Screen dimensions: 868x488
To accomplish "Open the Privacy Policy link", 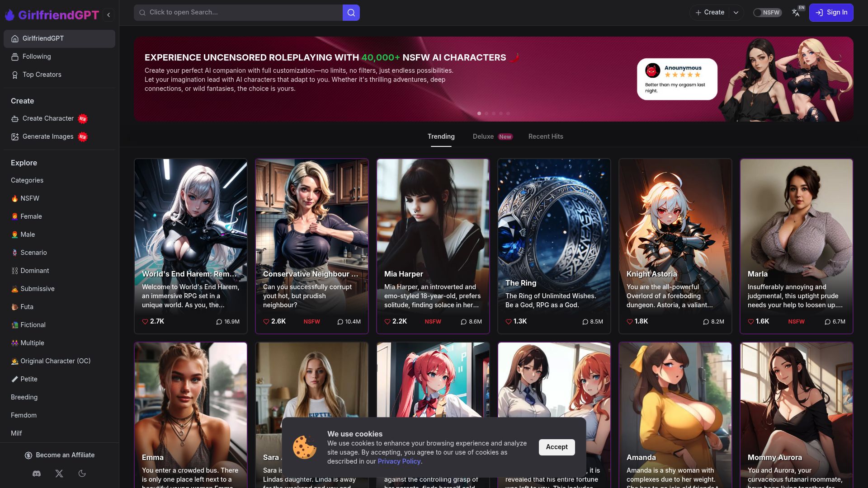I will [399, 461].
